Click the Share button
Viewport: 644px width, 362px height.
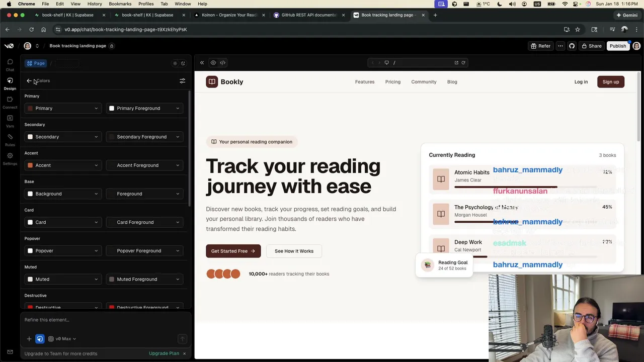tap(592, 46)
